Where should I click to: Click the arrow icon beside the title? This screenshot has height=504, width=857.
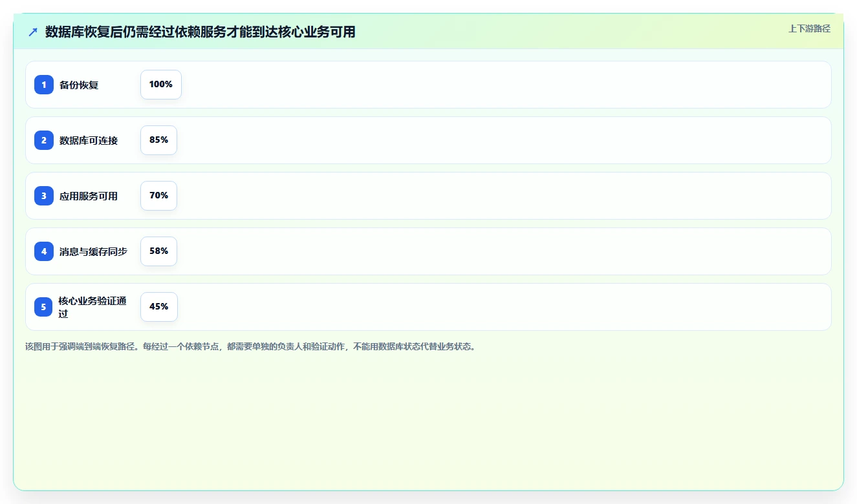coord(33,32)
